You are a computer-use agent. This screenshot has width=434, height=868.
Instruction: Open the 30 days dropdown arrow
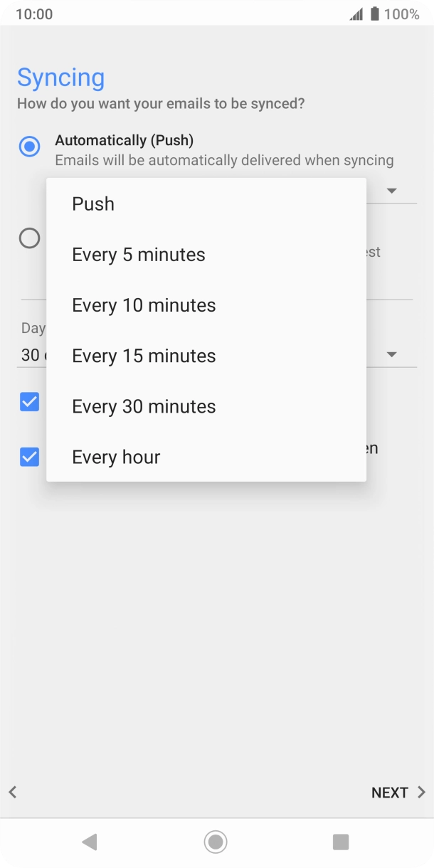tap(392, 353)
